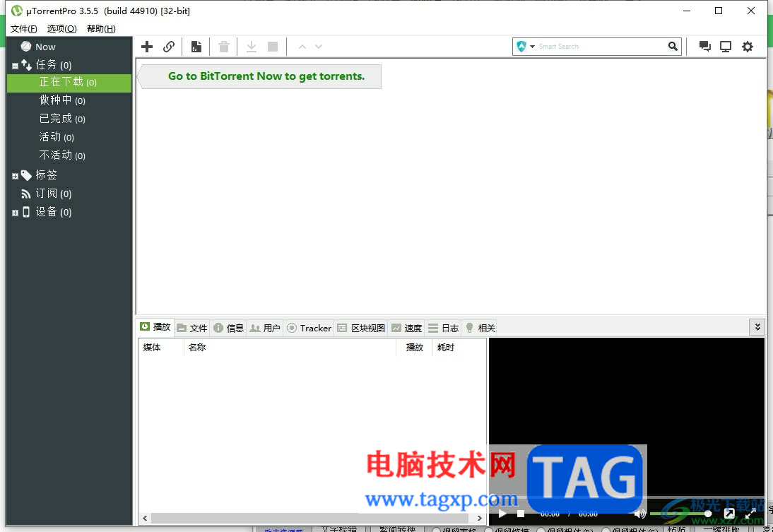
Task: Maximize the µTorrent window
Action: (x=719, y=11)
